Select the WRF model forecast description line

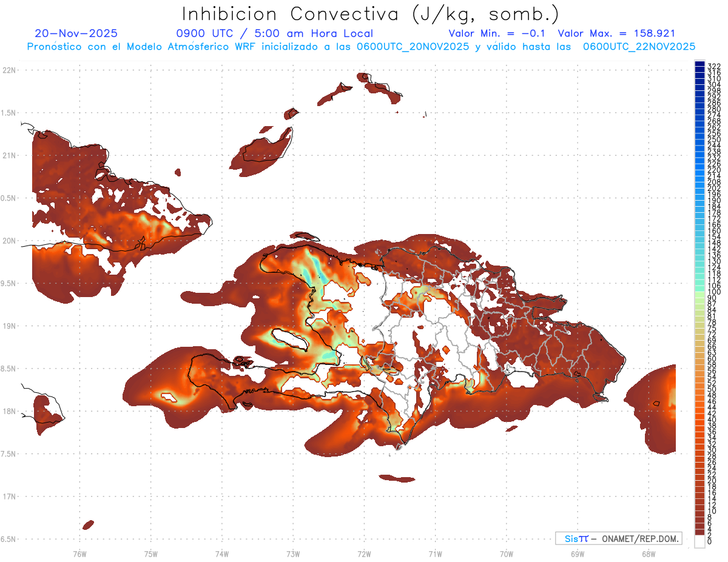361,46
